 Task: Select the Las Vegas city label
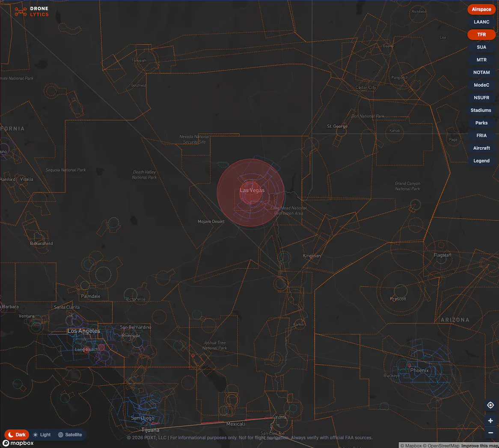coord(252,190)
